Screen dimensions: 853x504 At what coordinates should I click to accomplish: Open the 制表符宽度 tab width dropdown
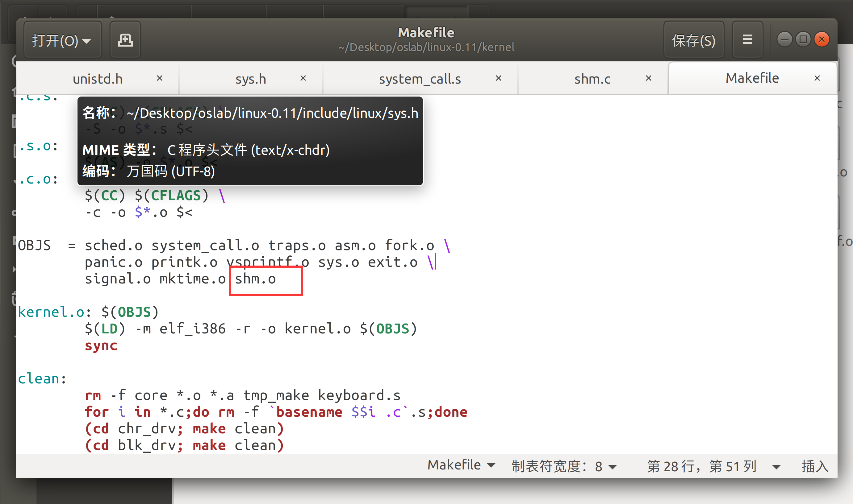click(x=564, y=466)
